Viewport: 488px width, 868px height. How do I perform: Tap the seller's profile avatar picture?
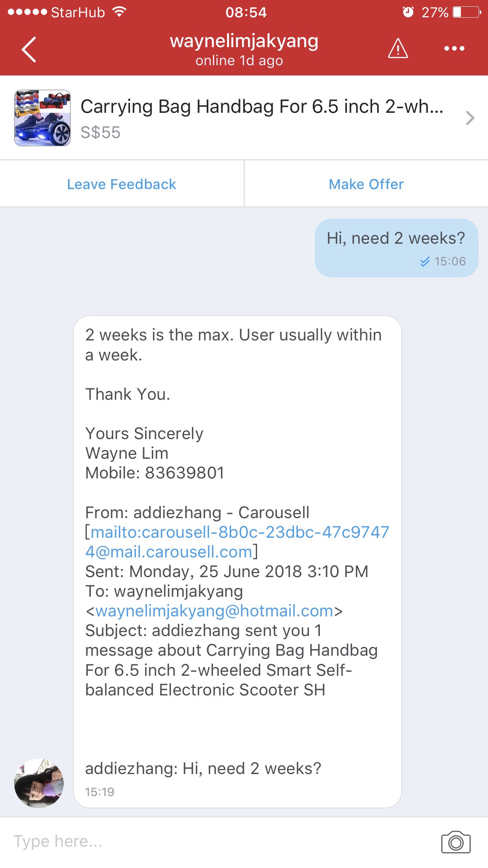pyautogui.click(x=39, y=783)
